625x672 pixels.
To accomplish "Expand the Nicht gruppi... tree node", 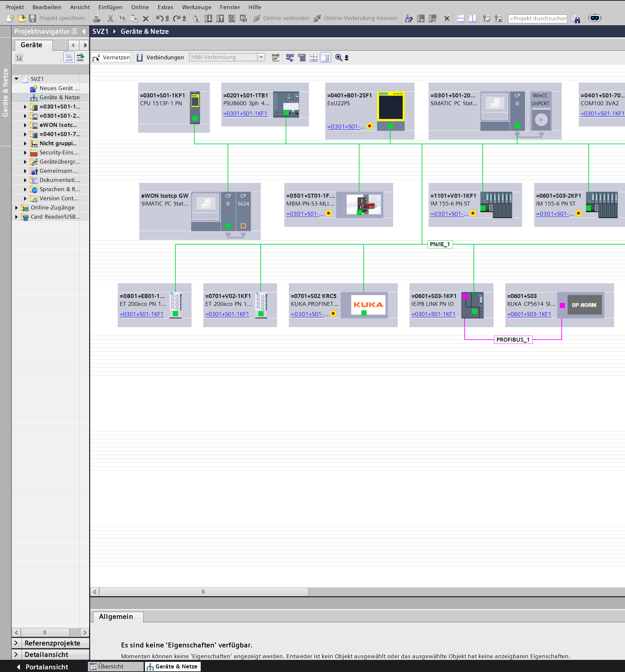I will (25, 143).
